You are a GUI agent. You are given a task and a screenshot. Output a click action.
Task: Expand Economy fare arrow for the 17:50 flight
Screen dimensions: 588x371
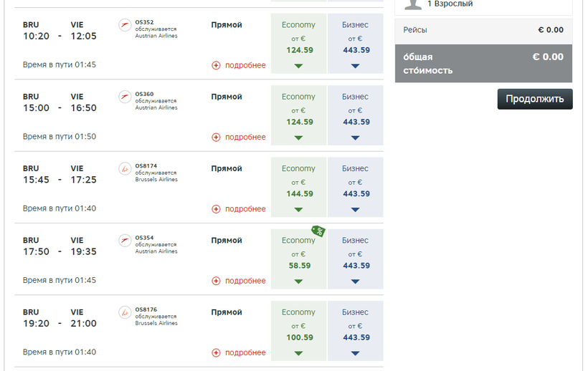pos(298,281)
